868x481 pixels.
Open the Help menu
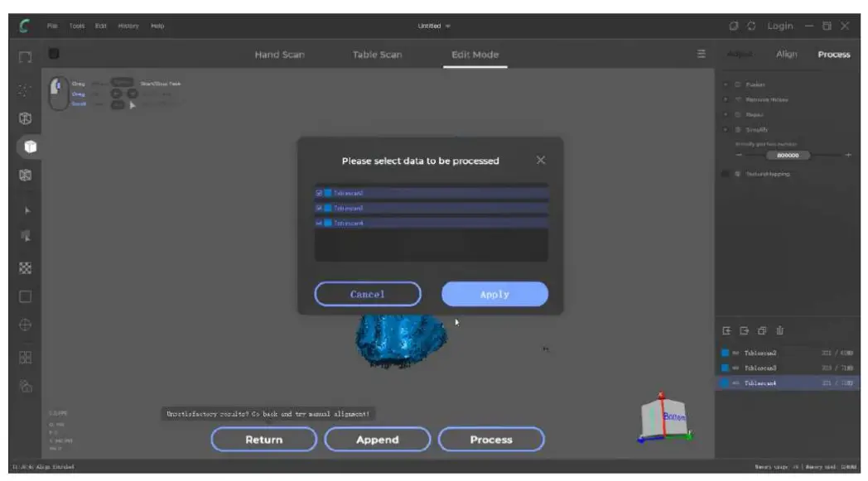point(157,26)
